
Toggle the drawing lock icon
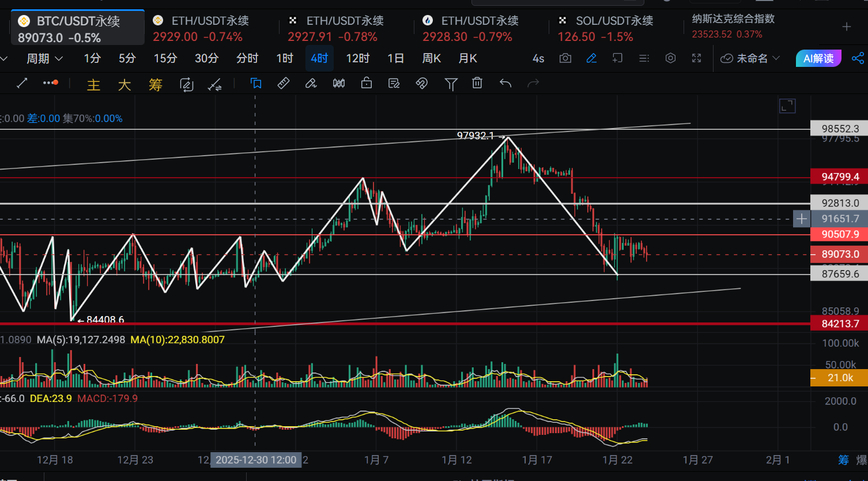pyautogui.click(x=366, y=84)
